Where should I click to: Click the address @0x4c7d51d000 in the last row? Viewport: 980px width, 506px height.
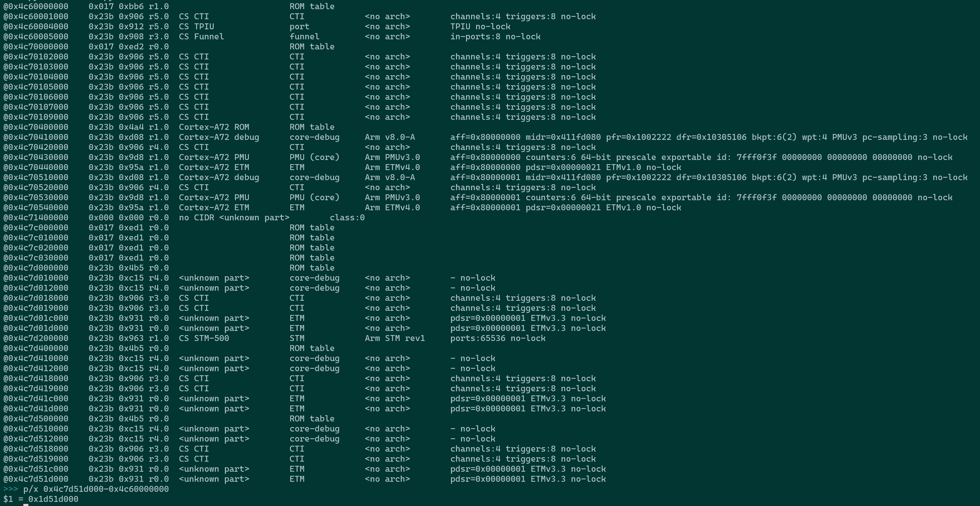click(36, 479)
